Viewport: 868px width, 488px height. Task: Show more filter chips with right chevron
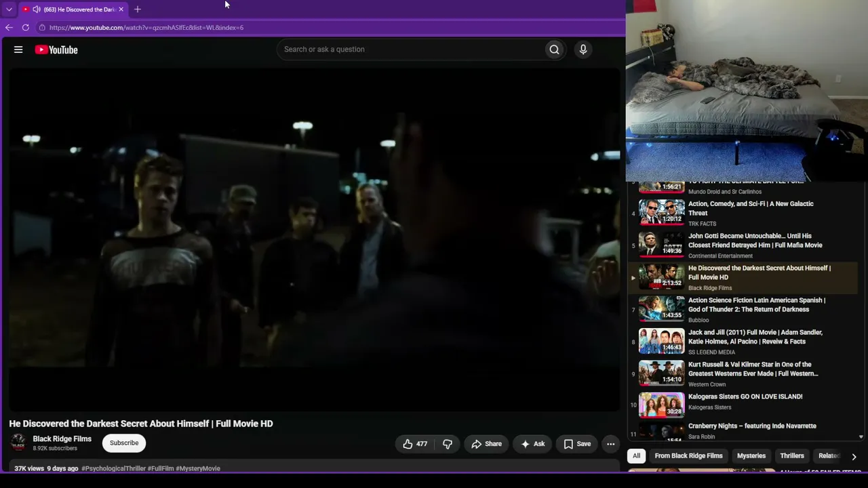[x=854, y=456]
